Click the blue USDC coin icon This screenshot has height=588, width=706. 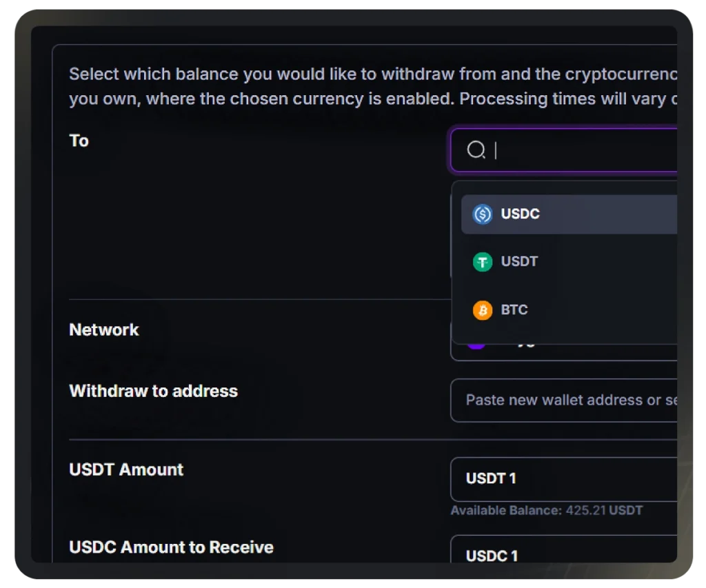pyautogui.click(x=482, y=214)
